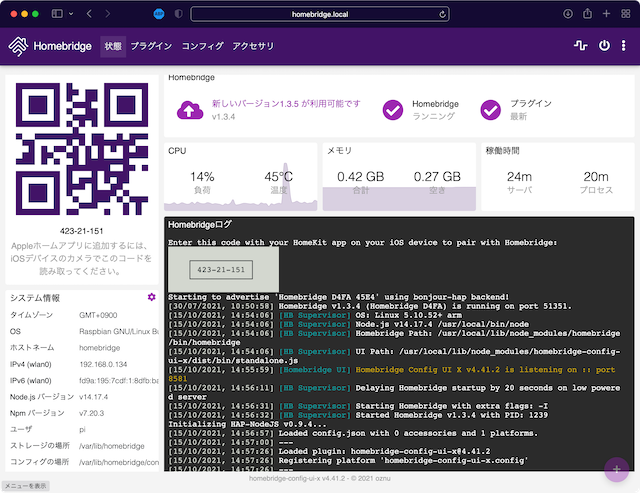Click the CPU widget title

tap(177, 151)
